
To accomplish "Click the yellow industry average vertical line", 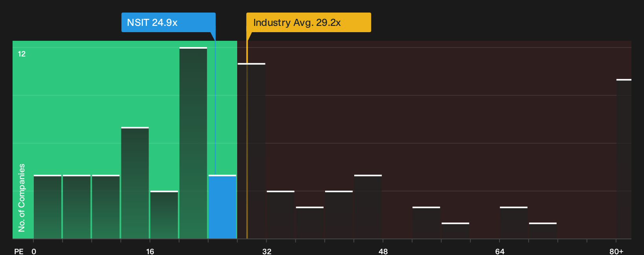I will [x=247, y=140].
